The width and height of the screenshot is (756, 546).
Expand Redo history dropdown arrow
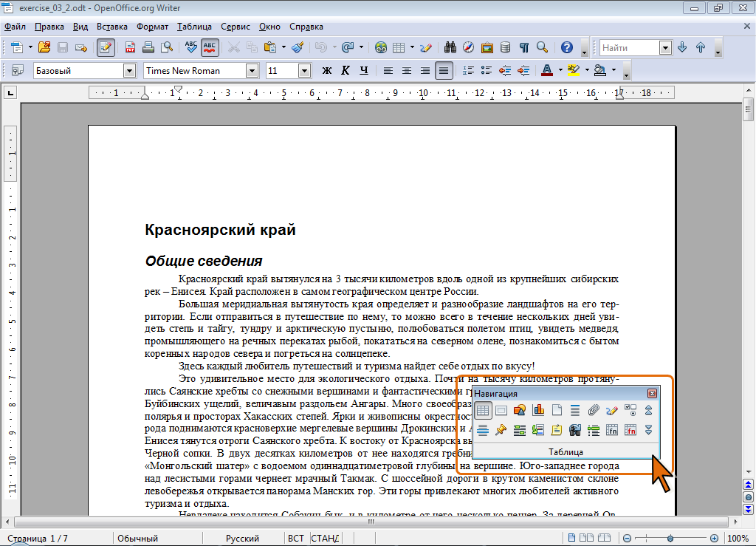coord(360,47)
